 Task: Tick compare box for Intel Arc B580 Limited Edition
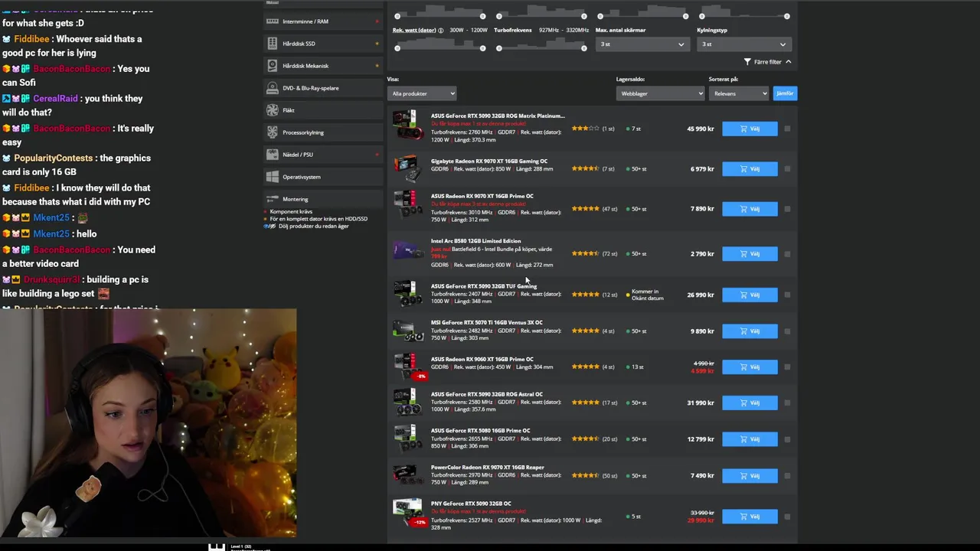tap(787, 253)
